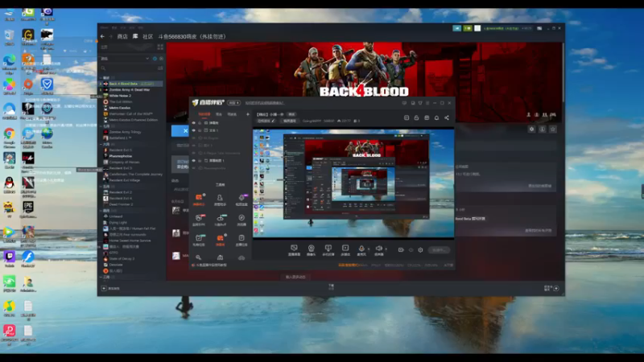The image size is (644, 362).
Task: Open the 游戏 filter dropdown in Steam library
Action: coord(126,59)
